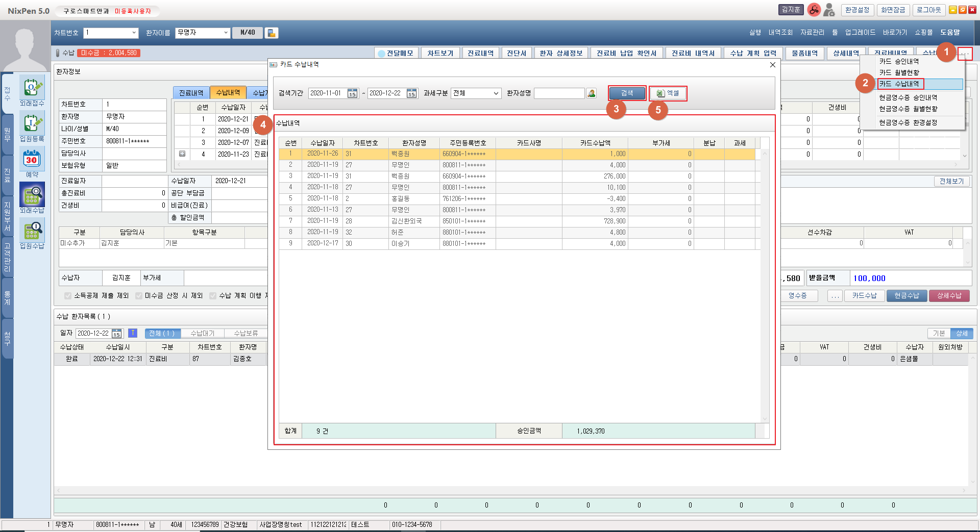Enable the 수납 계획 이행 checkbox
The width and height of the screenshot is (980, 532).
click(x=213, y=296)
